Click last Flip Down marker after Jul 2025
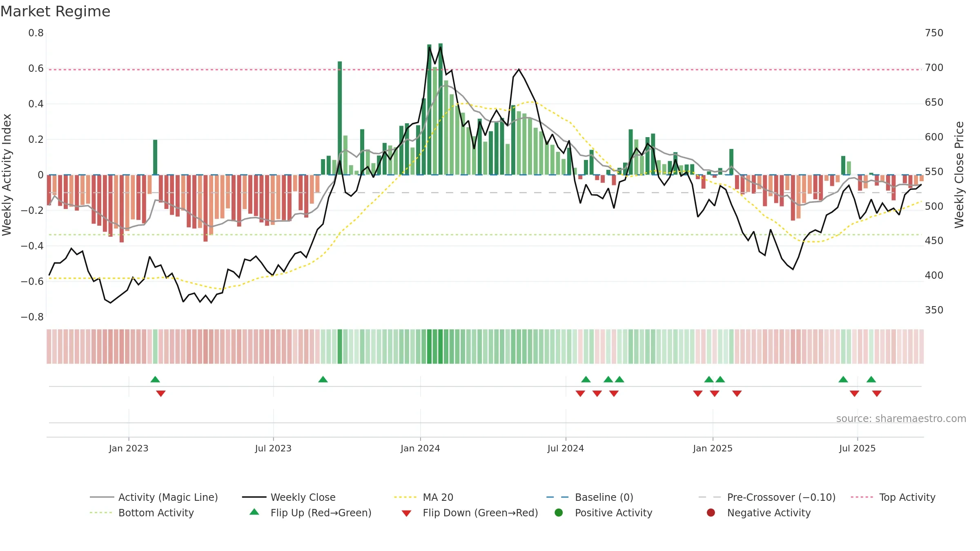Image resolution: width=980 pixels, height=551 pixels. pyautogui.click(x=877, y=393)
